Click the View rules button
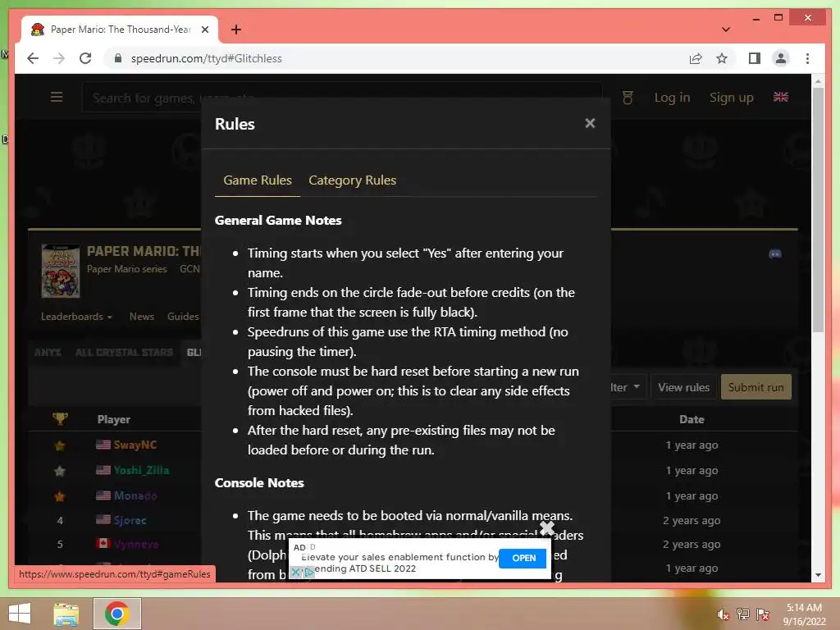Image resolution: width=840 pixels, height=630 pixels. [x=683, y=387]
